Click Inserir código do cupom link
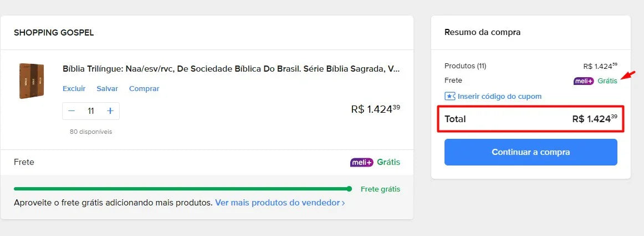The image size is (644, 236). click(499, 97)
